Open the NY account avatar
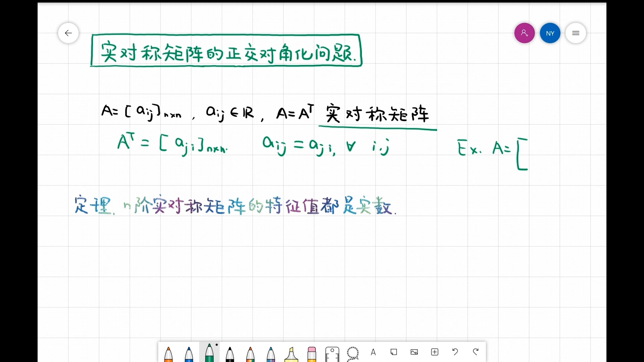644x362 pixels. coord(550,33)
